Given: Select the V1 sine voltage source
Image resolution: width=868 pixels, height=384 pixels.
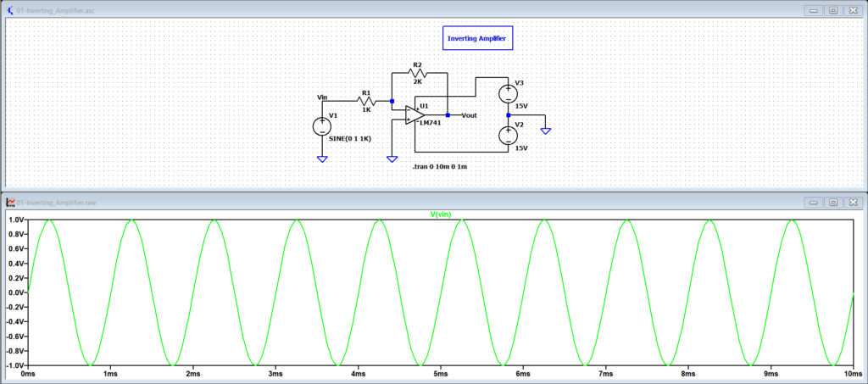Looking at the screenshot, I should 322,126.
